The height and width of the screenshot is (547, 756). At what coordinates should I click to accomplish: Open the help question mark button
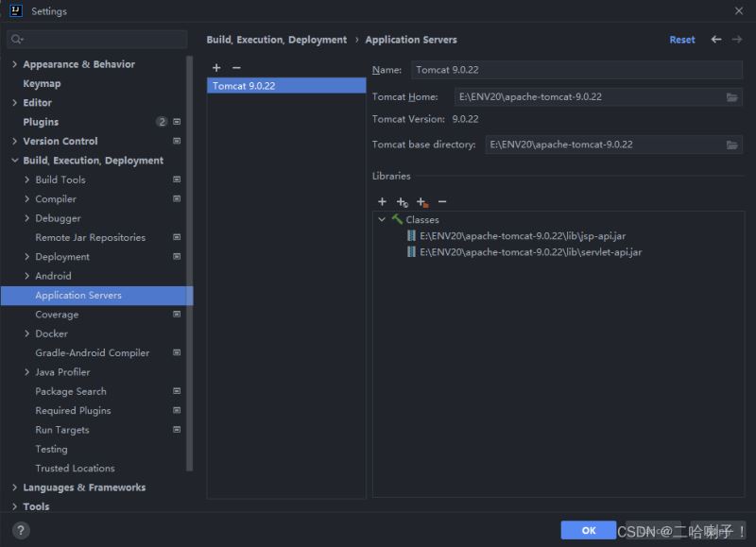click(21, 531)
